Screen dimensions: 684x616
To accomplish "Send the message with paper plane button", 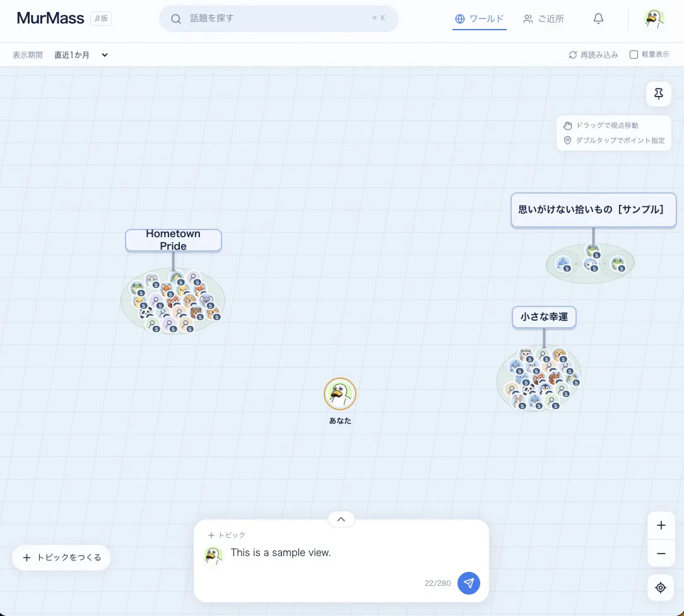I will [468, 583].
